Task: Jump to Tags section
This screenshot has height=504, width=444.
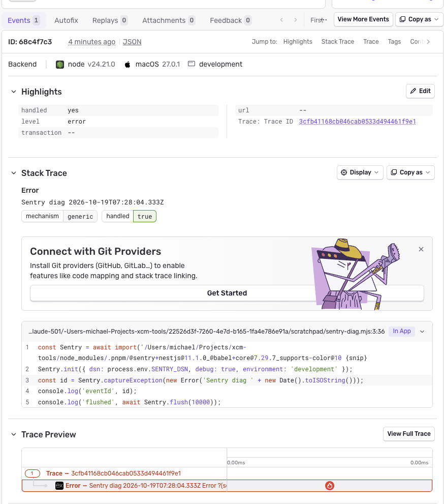Action: [394, 42]
